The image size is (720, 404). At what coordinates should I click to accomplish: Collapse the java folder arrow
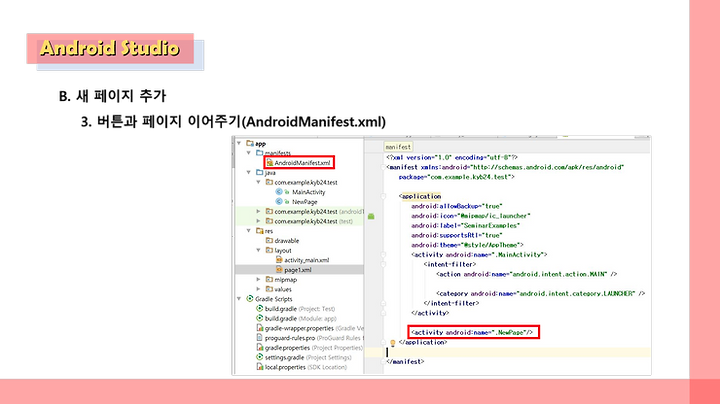pos(248,173)
